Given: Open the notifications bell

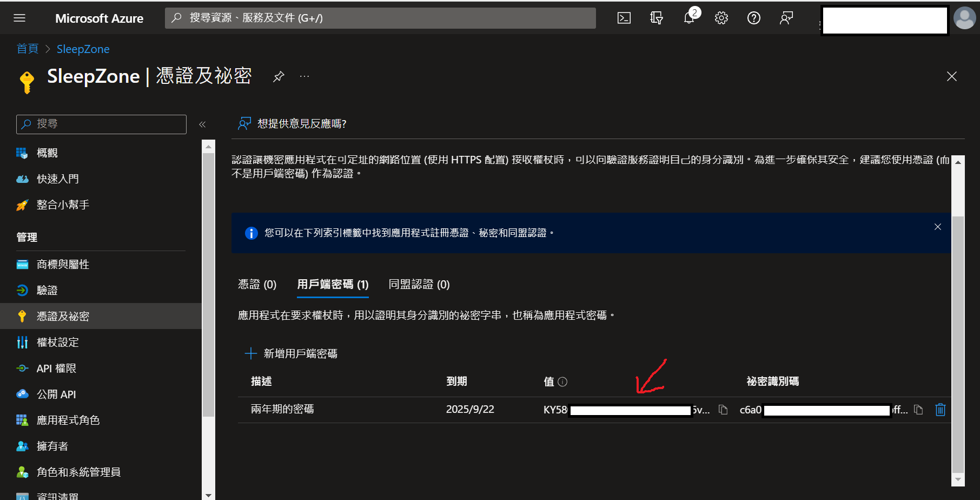Looking at the screenshot, I should click(689, 18).
